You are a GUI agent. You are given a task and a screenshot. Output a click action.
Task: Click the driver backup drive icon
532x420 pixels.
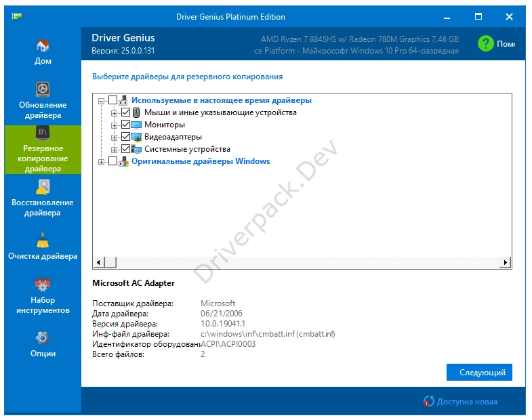point(43,133)
